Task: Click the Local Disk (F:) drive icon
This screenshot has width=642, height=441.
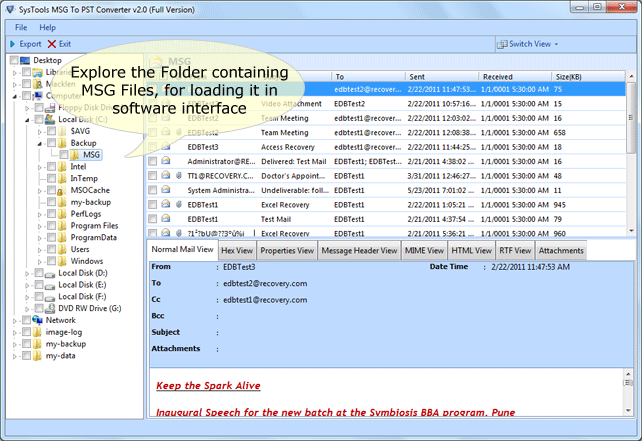Action: [50, 297]
